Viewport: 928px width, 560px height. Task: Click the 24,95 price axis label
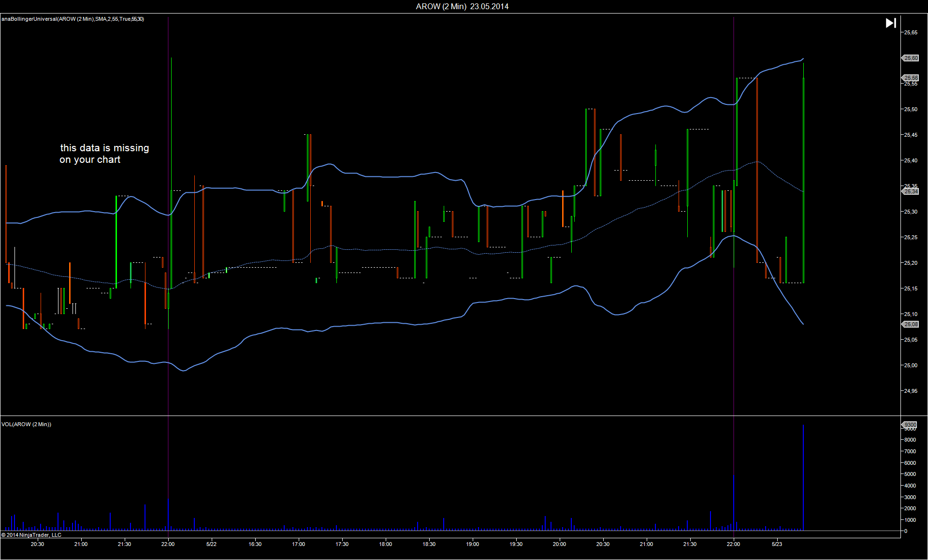point(911,391)
